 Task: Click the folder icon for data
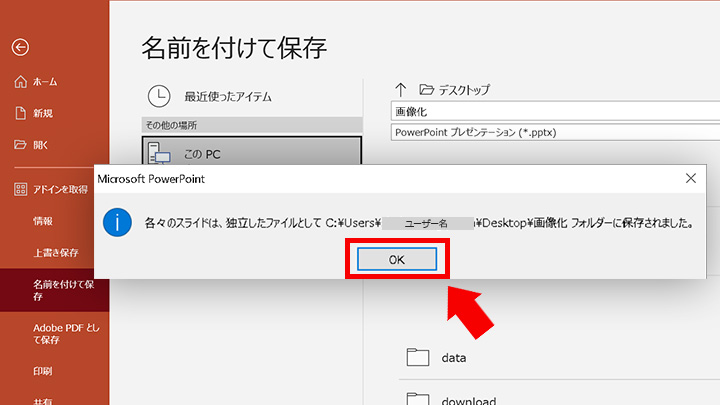pyautogui.click(x=418, y=357)
